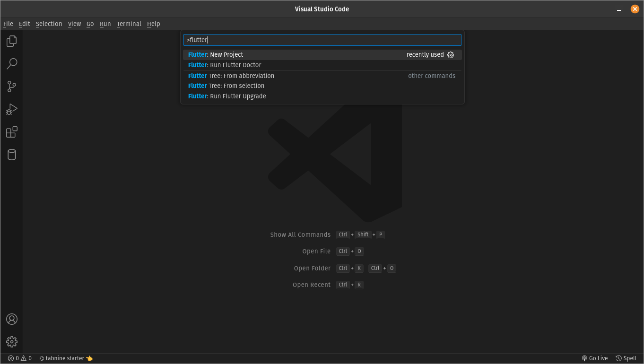Open Manage gear icon in activity bar
The width and height of the screenshot is (644, 364).
coord(12,341)
